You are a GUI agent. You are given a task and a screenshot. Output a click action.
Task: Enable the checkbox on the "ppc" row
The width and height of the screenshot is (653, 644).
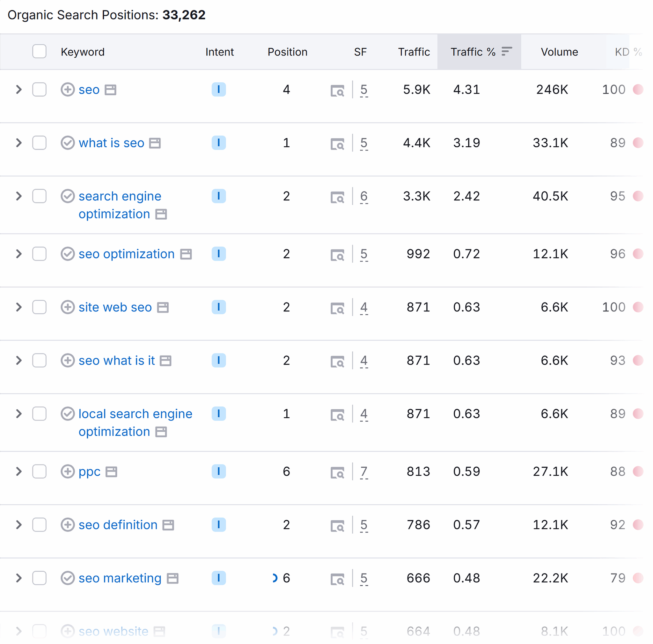click(x=39, y=472)
